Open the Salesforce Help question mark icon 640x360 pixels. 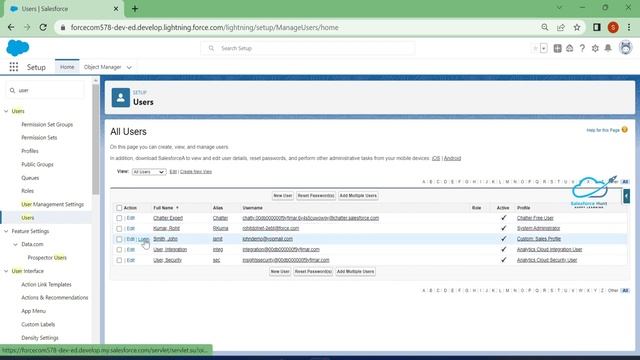pyautogui.click(x=582, y=48)
